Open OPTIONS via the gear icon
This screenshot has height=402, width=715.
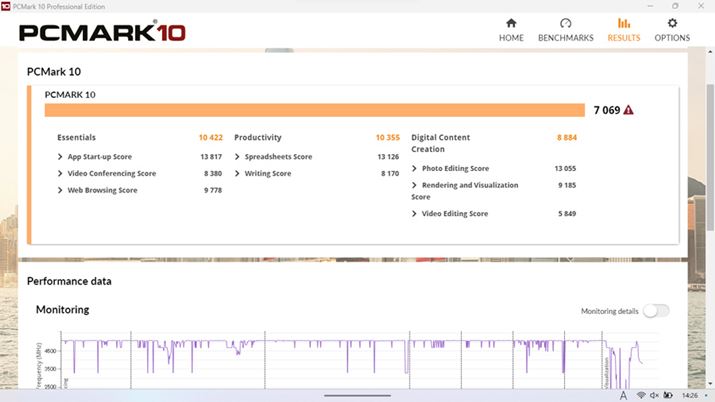(x=672, y=24)
